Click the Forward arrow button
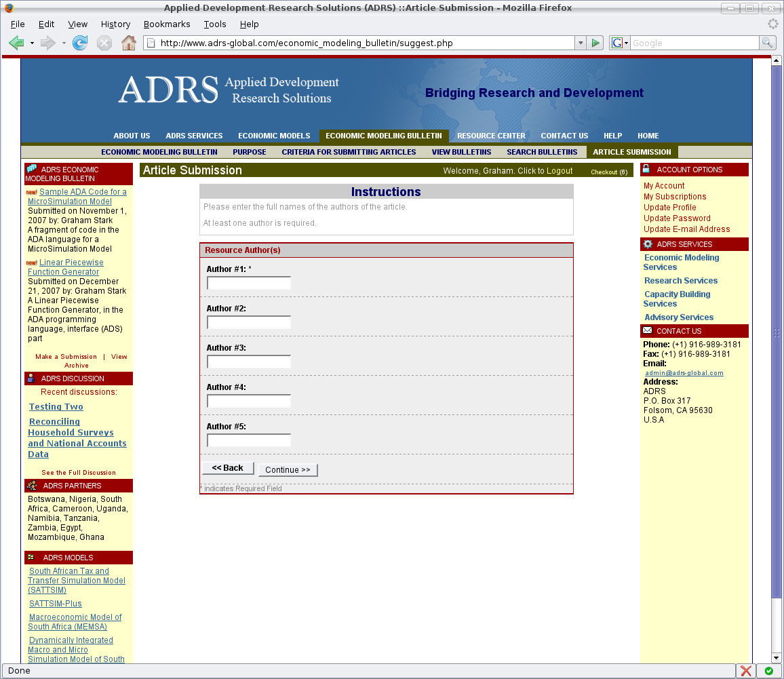Screen dimensions: 784x679 click(47, 43)
